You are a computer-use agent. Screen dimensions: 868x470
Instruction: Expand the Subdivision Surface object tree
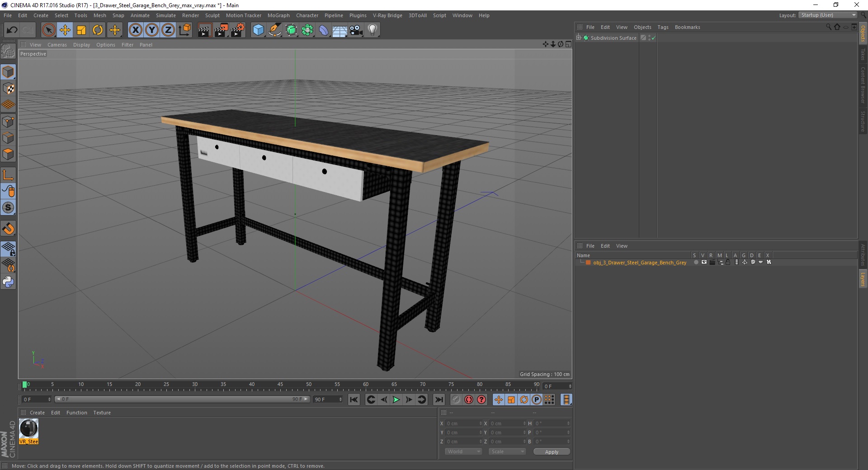[579, 38]
